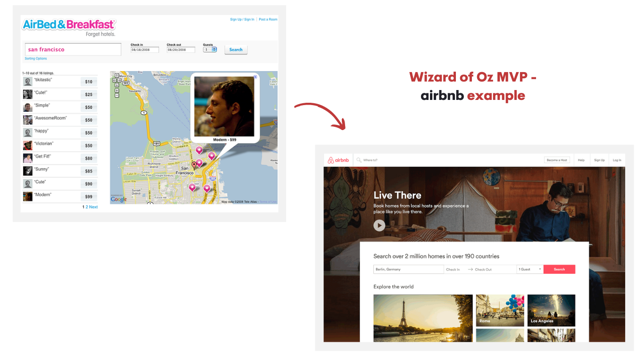Viewport: 644px width, 362px height.
Task: Click the Post a Room link
Action: coord(268,19)
